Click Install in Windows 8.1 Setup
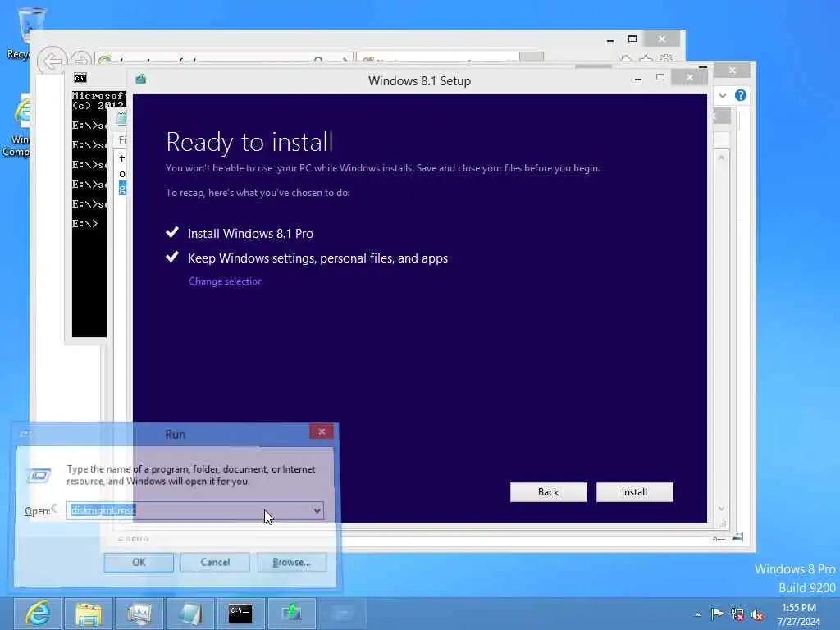Image resolution: width=840 pixels, height=630 pixels. pyautogui.click(x=634, y=492)
